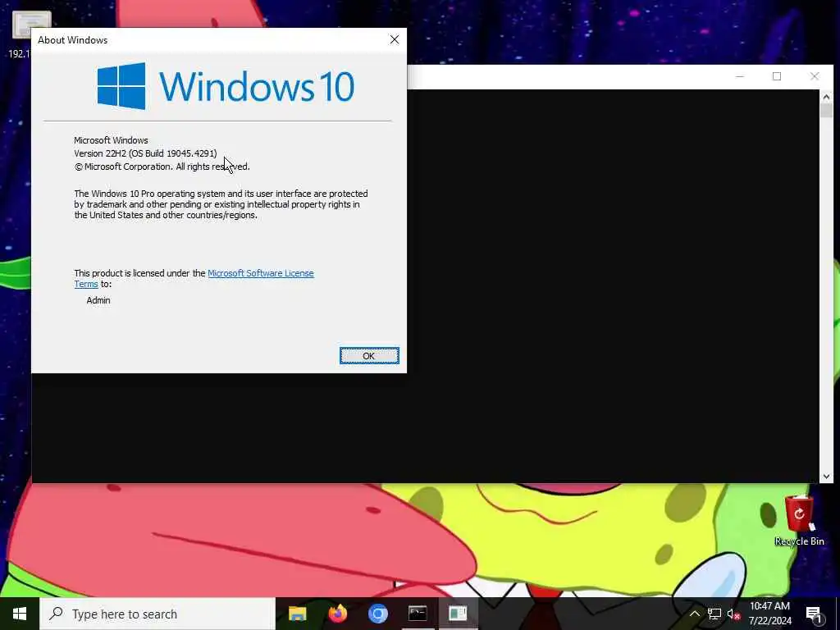Select the active winver taskbar app icon
840x630 pixels.
(x=458, y=614)
